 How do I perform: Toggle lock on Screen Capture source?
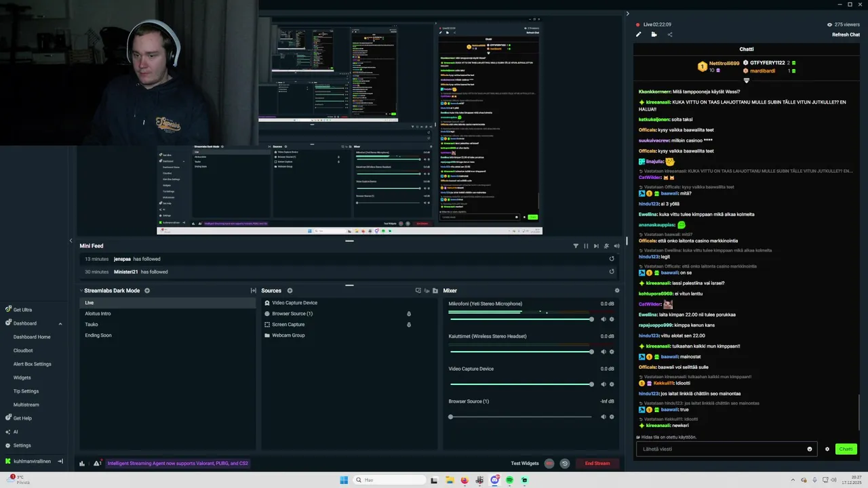[409, 325]
